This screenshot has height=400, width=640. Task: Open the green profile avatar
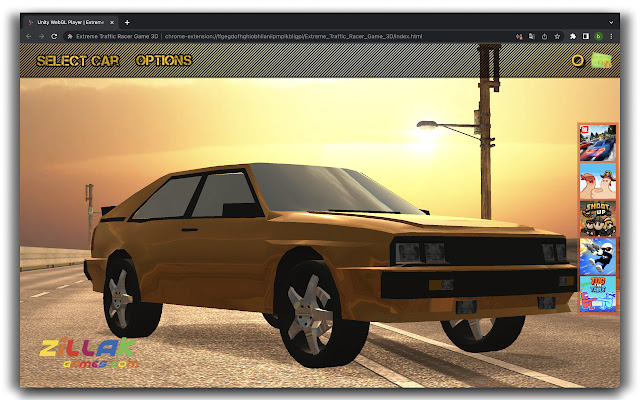click(x=598, y=36)
